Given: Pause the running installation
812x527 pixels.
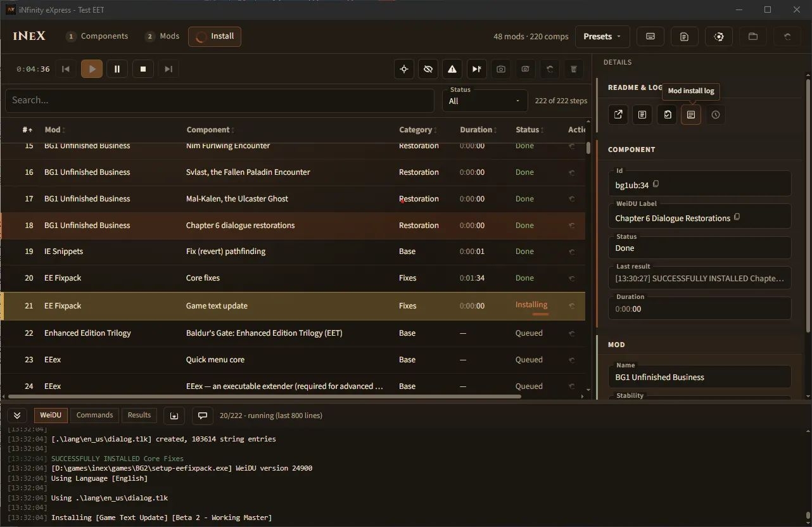Looking at the screenshot, I should click(117, 69).
